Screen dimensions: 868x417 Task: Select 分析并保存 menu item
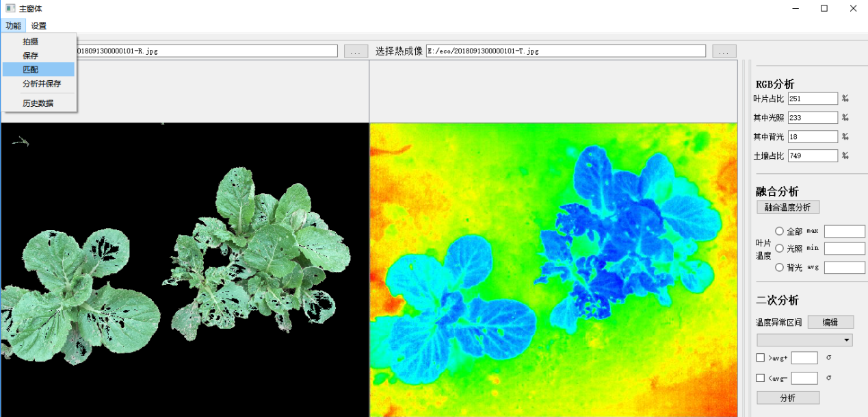tap(42, 84)
